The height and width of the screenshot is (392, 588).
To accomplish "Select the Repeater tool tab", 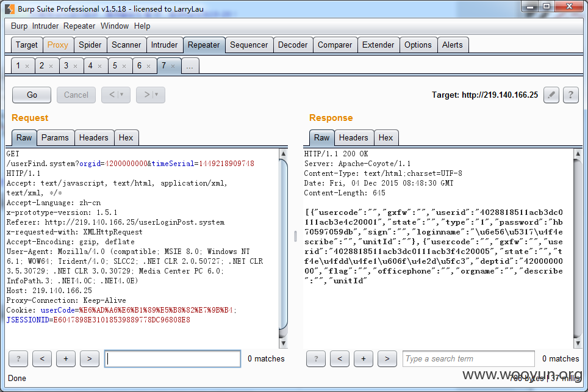I will (x=204, y=45).
